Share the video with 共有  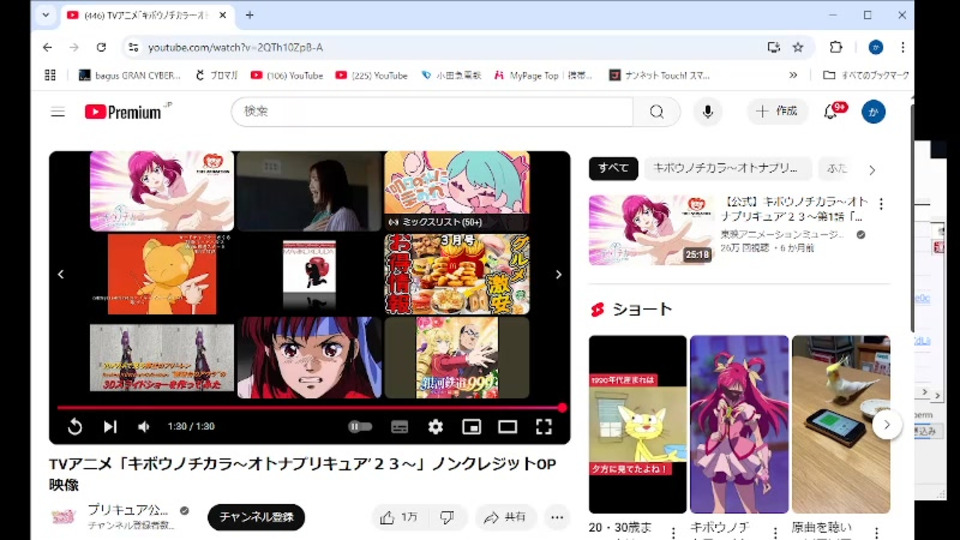pyautogui.click(x=505, y=517)
